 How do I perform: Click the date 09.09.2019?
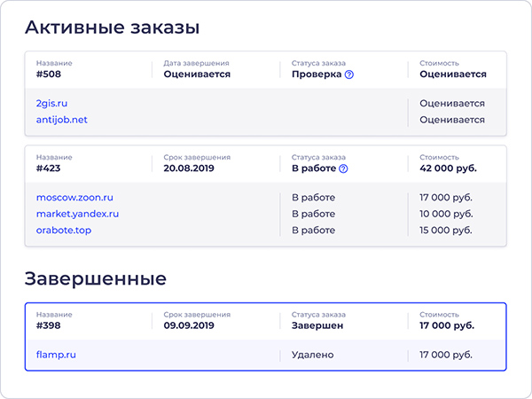point(189,325)
